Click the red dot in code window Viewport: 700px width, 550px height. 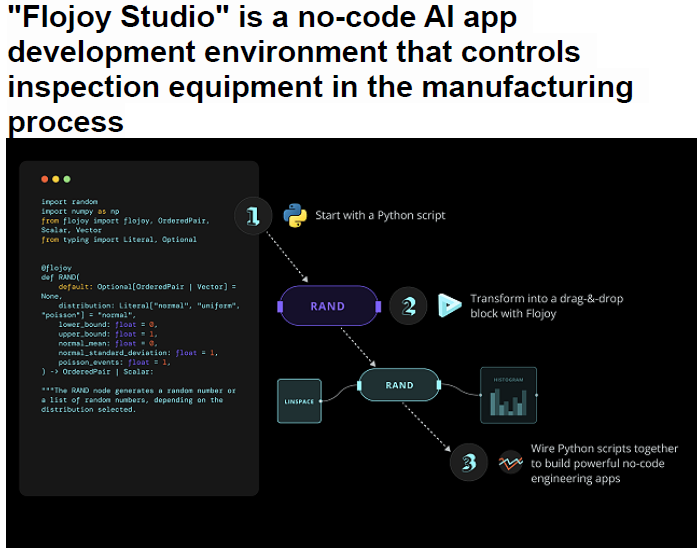[45, 179]
